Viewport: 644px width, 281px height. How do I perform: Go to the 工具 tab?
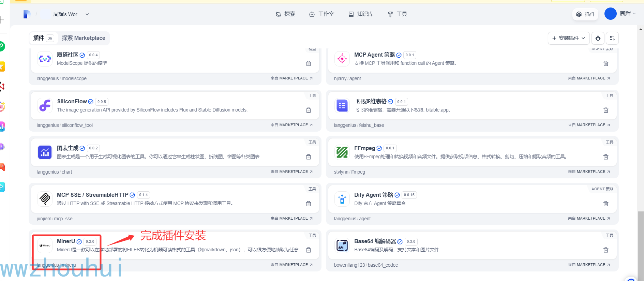tap(398, 14)
